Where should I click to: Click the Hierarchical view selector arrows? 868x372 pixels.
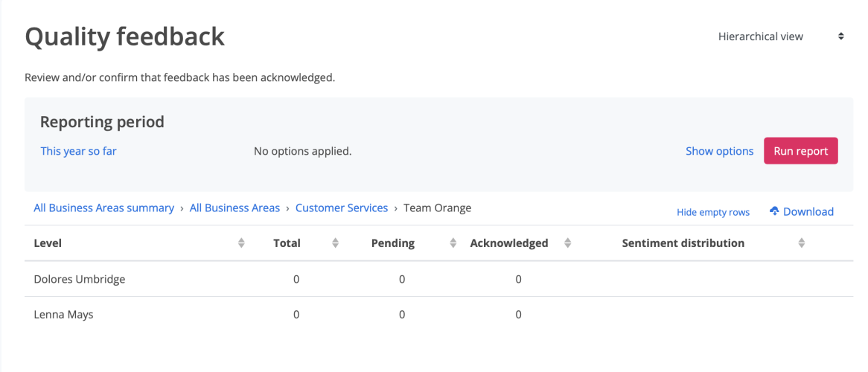841,36
